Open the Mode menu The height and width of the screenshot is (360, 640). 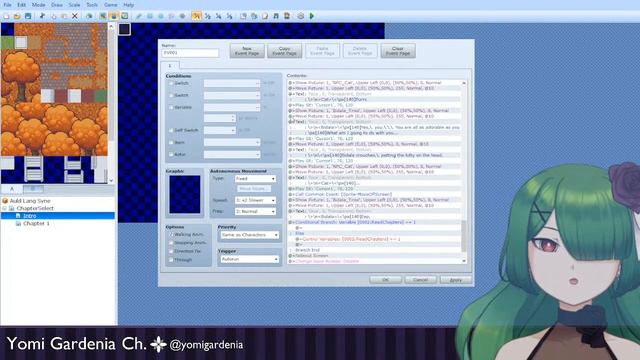coord(38,5)
